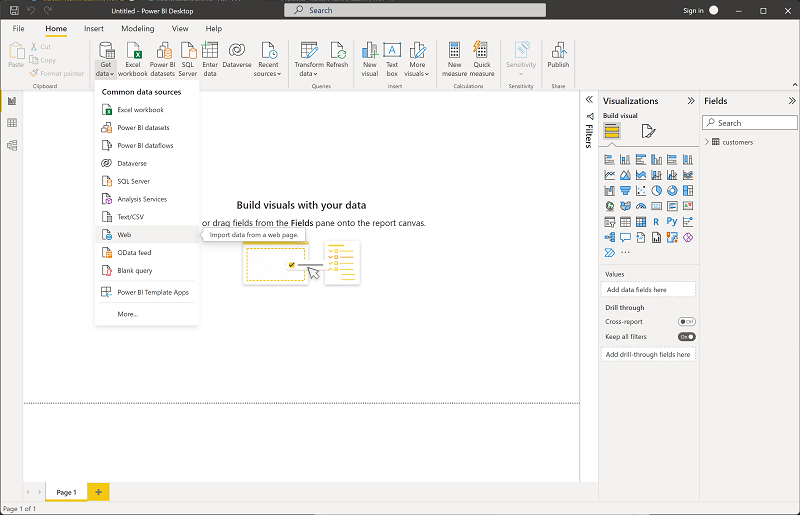800x515 pixels.
Task: Click New visual ribbon icon
Action: [x=370, y=59]
